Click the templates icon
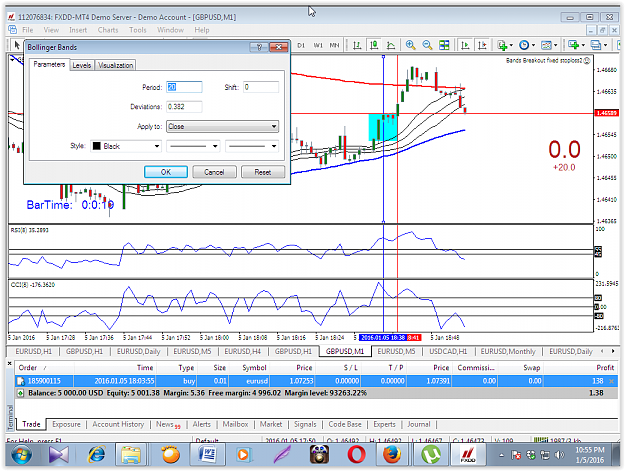Image resolution: width=625 pixels, height=471 pixels. click(546, 45)
